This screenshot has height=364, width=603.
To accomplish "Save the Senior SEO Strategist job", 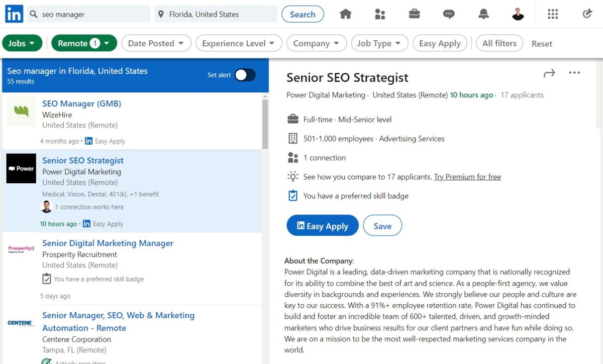I will pyautogui.click(x=382, y=225).
